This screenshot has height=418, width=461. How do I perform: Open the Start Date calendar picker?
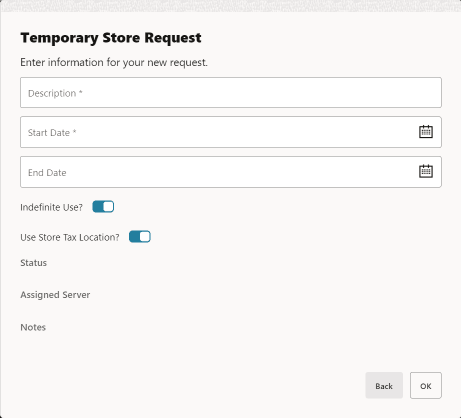point(426,132)
